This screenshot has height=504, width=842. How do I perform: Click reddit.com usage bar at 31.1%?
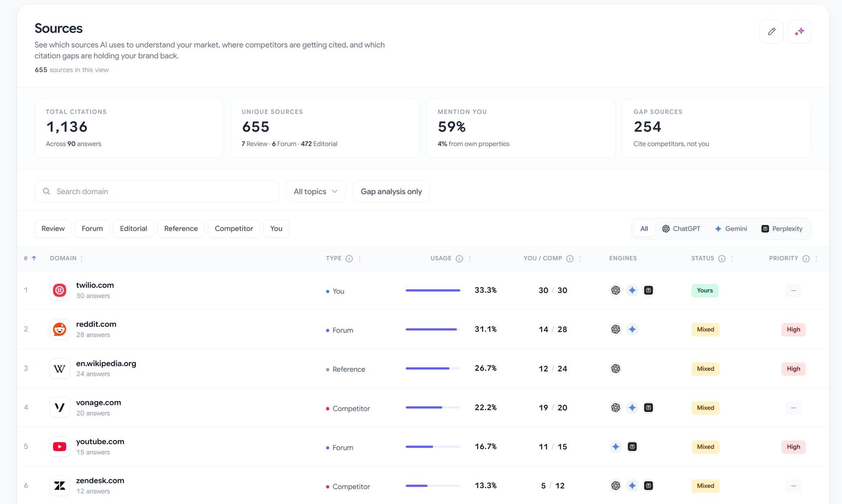click(433, 329)
